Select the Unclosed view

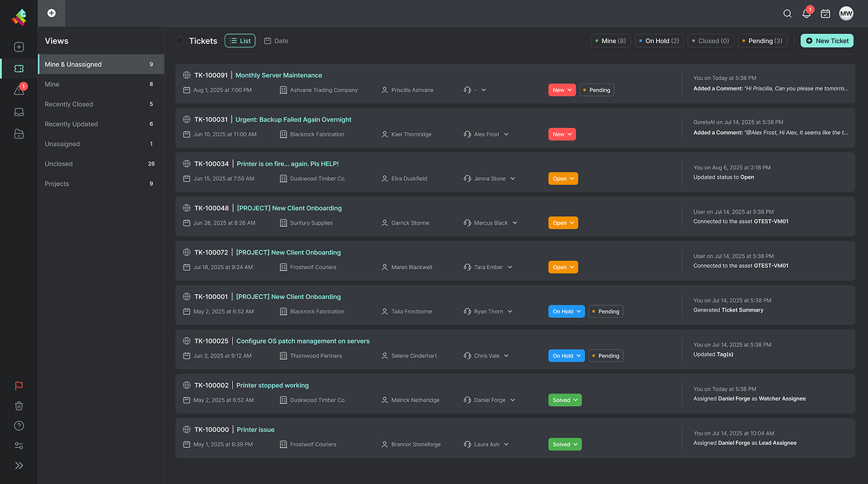[101, 164]
